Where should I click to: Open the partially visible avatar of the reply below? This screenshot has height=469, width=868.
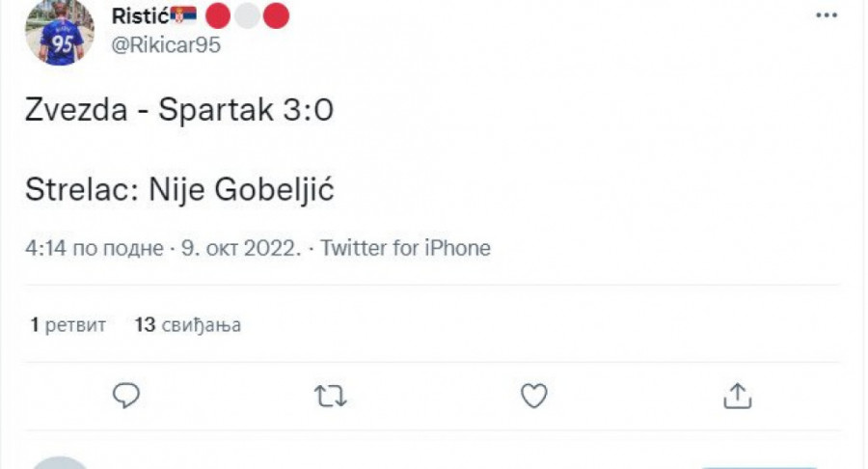click(x=60, y=463)
